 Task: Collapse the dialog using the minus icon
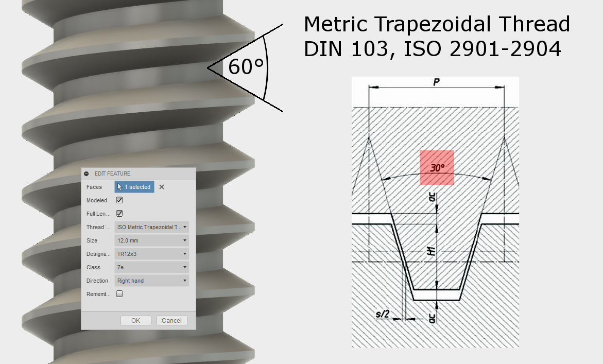[88, 174]
